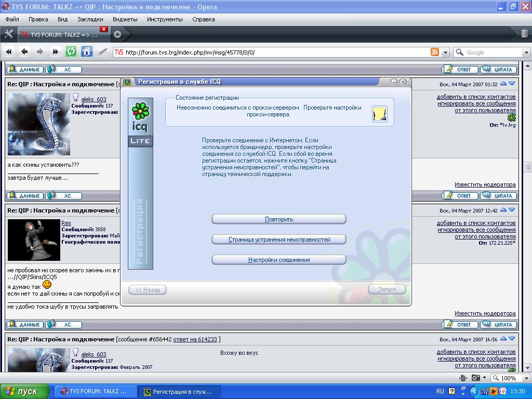Image resolution: width=532 pixels, height=399 pixels.
Task: Go to home page via house icon
Action: [x=87, y=51]
